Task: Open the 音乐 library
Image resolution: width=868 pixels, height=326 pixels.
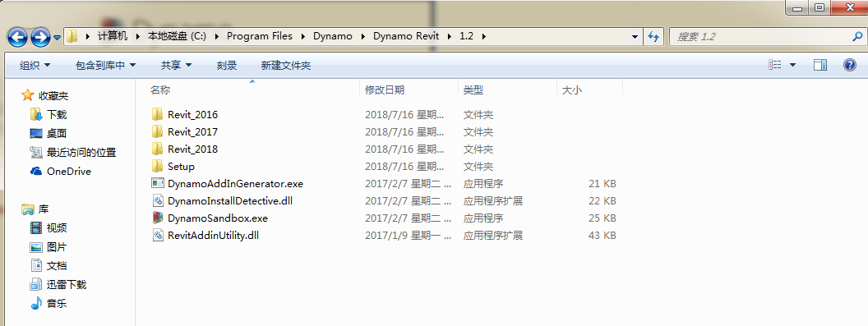Action: coord(57,303)
